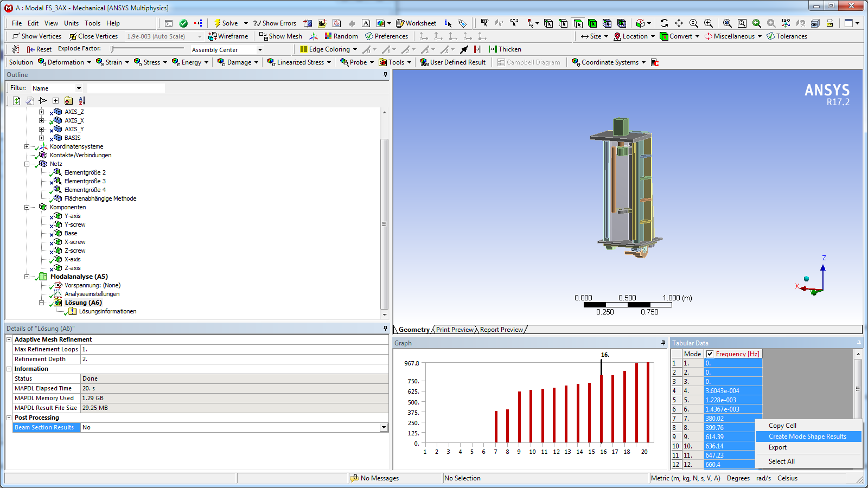Collapse the Adaptive Mesh Refinement section
This screenshot has height=488, width=868.
tap(9, 339)
